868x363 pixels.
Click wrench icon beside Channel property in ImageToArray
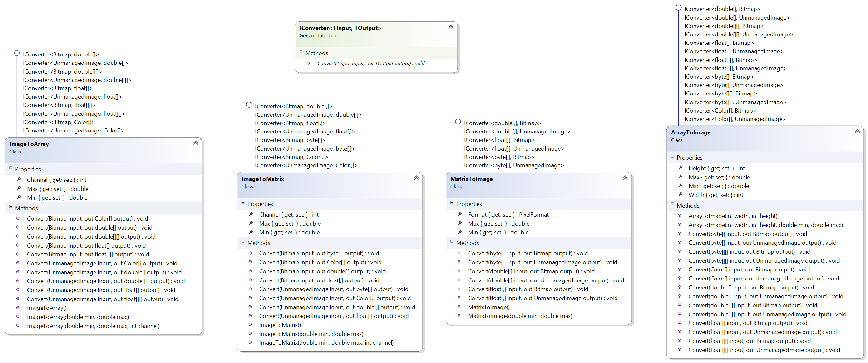tap(19, 179)
